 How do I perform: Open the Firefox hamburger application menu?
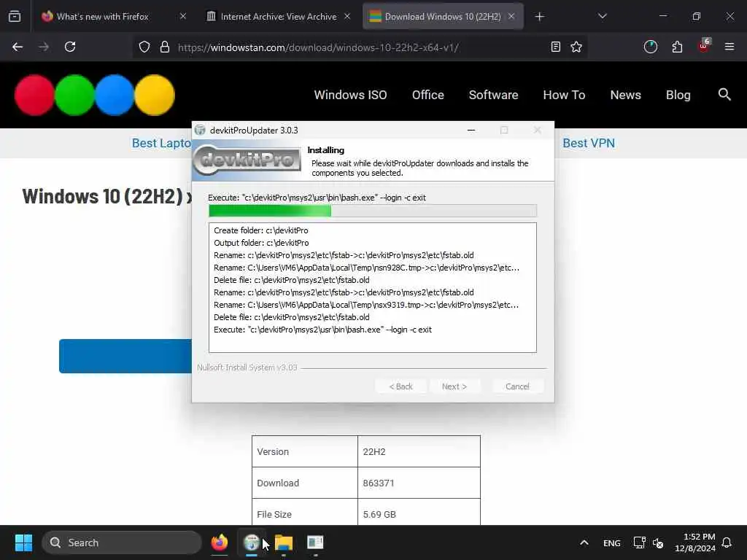click(729, 47)
